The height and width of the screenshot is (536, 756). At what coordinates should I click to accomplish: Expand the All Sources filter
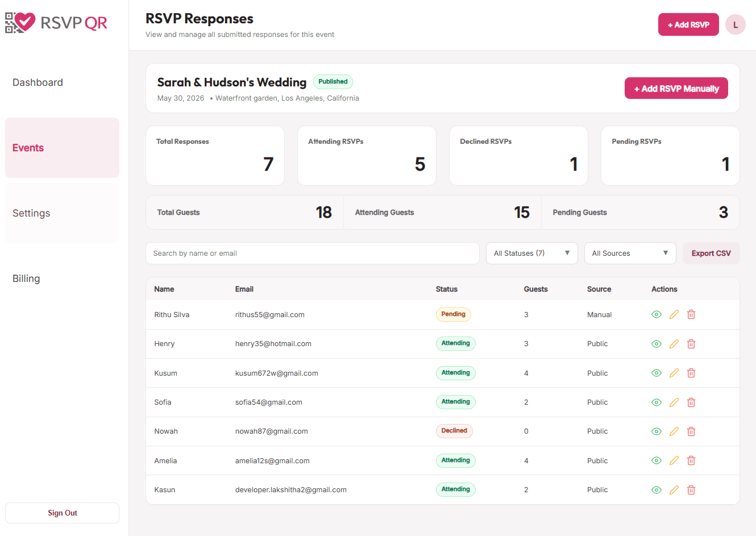coord(630,253)
